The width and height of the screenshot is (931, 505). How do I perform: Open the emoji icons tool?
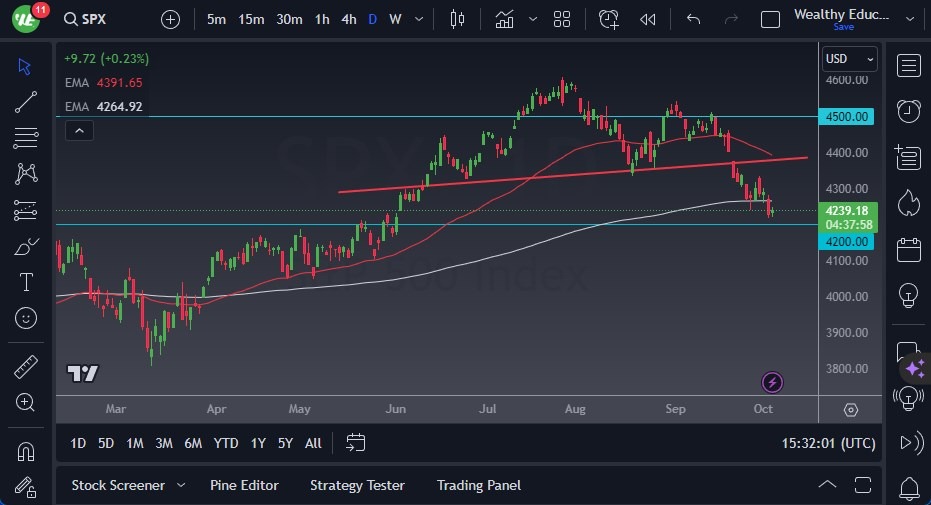pos(27,319)
